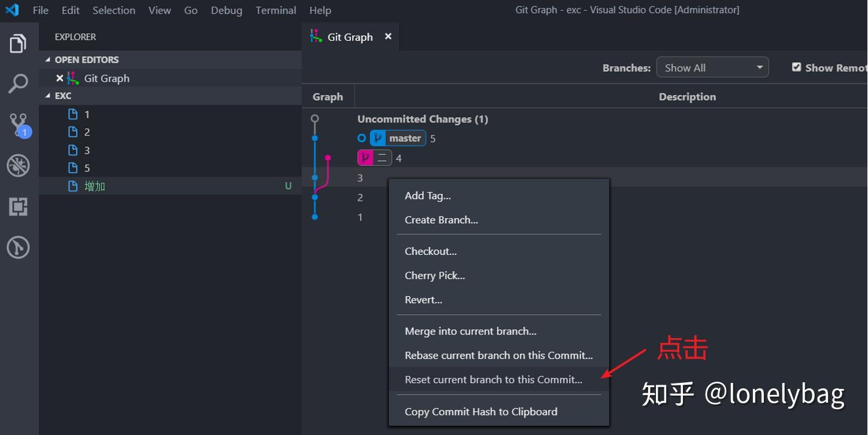Open the View menu
868x435 pixels.
pyautogui.click(x=159, y=10)
